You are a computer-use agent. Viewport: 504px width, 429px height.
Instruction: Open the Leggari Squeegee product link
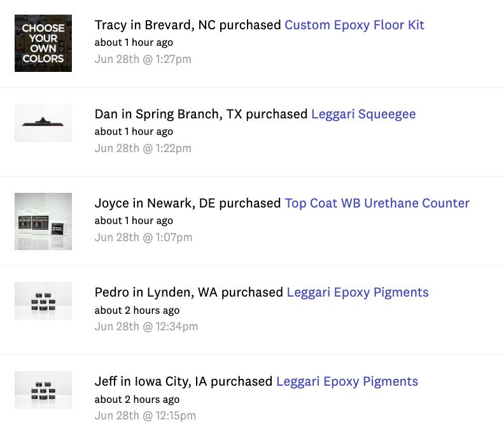click(x=363, y=114)
